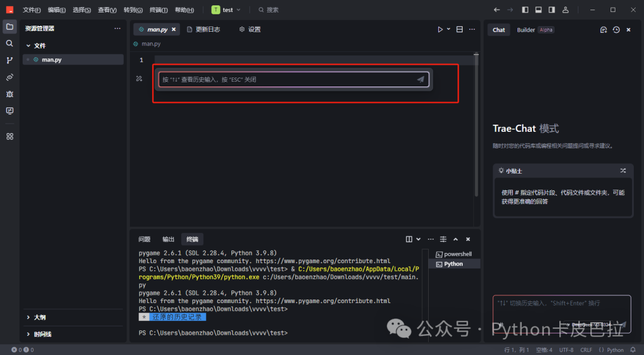Screen dimensions: 644x355
Task: Open the 文件(F) menu
Action: pos(32,10)
